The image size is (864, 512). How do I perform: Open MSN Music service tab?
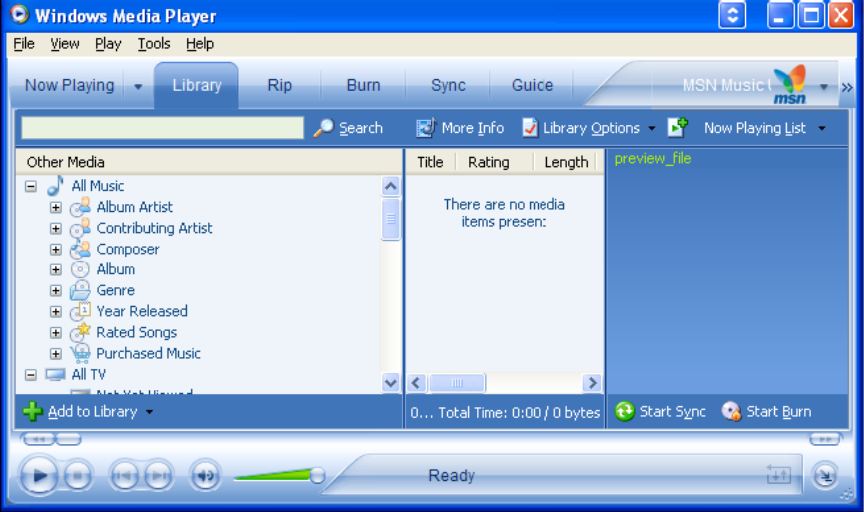point(727,85)
